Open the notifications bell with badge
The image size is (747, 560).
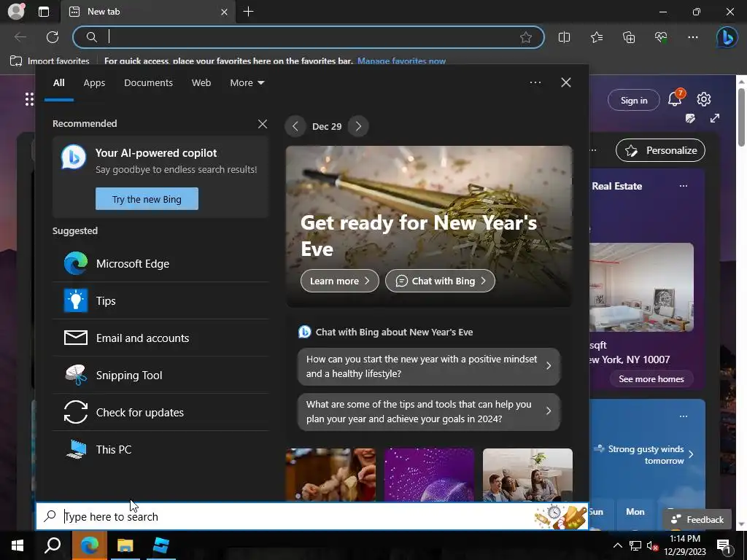(x=676, y=98)
